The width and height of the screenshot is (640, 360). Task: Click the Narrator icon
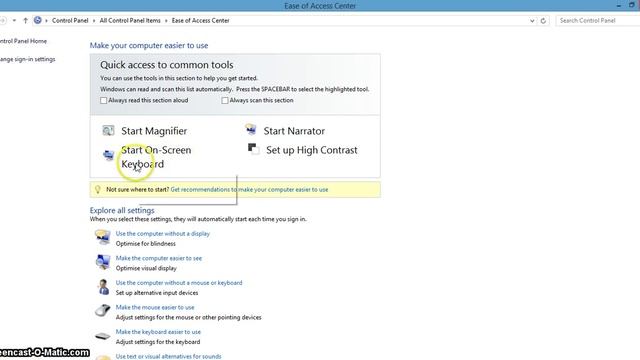[x=251, y=130]
